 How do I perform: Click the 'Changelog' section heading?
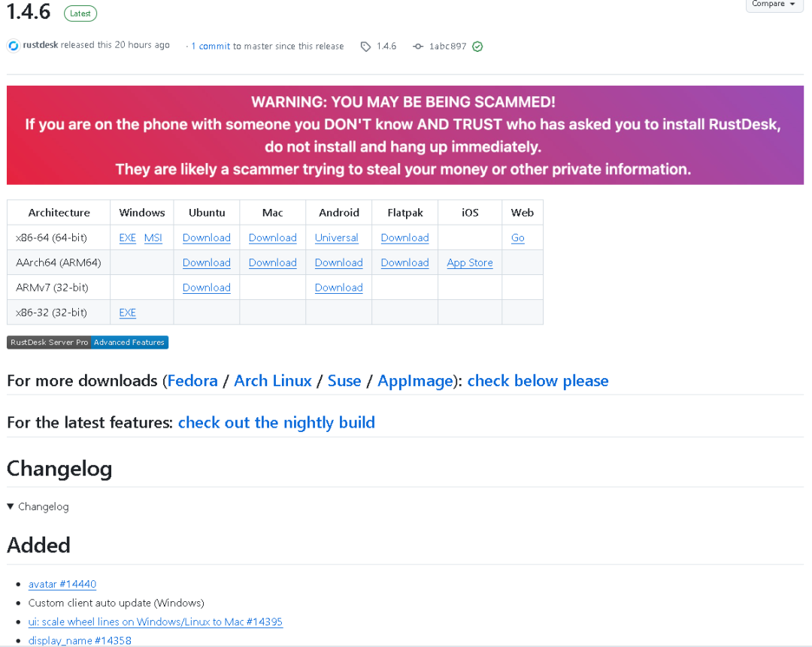[x=59, y=469]
